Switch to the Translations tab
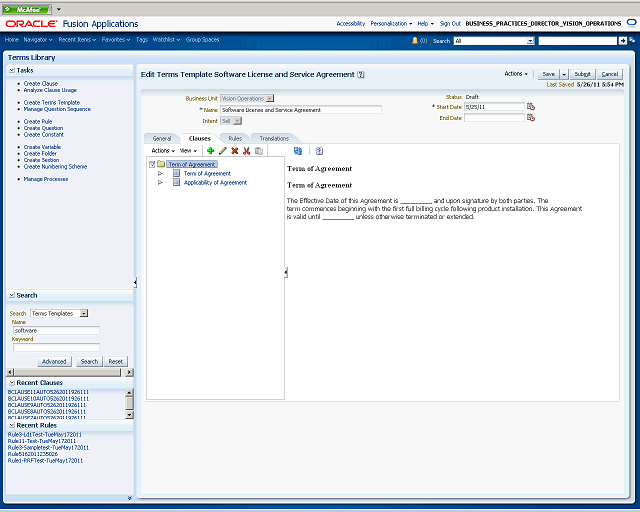This screenshot has height=512, width=640. (274, 138)
